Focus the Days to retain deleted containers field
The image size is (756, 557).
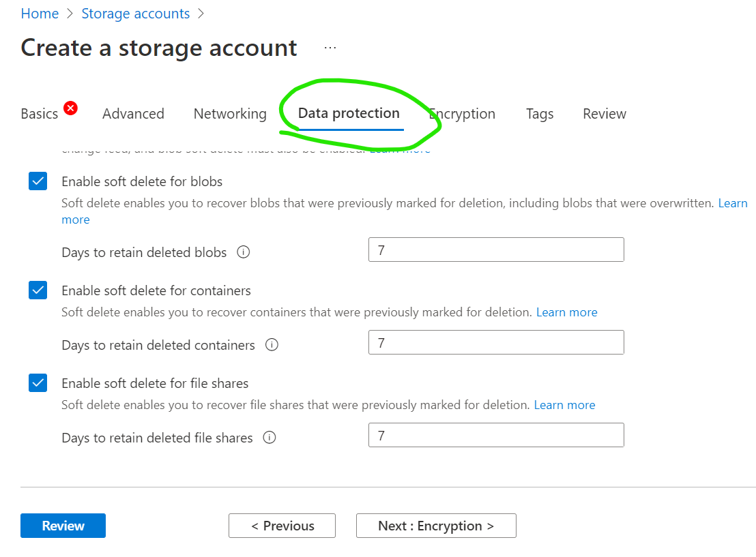tap(496, 342)
